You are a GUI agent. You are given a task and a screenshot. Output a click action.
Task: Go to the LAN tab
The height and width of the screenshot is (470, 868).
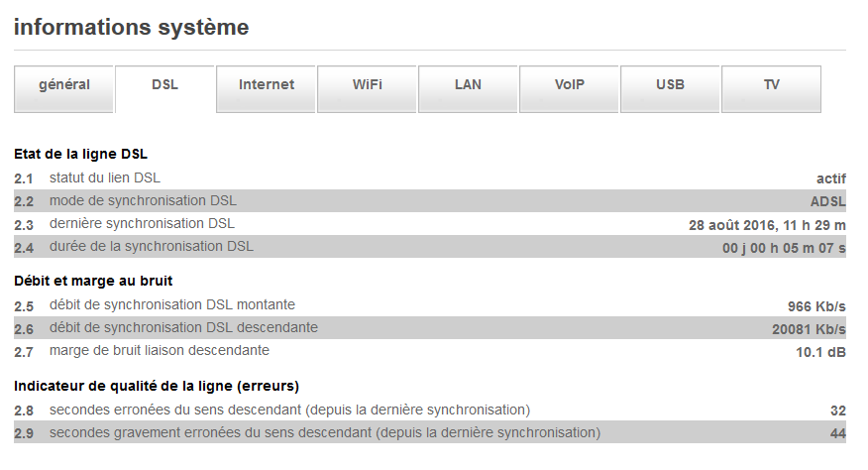coord(468,85)
